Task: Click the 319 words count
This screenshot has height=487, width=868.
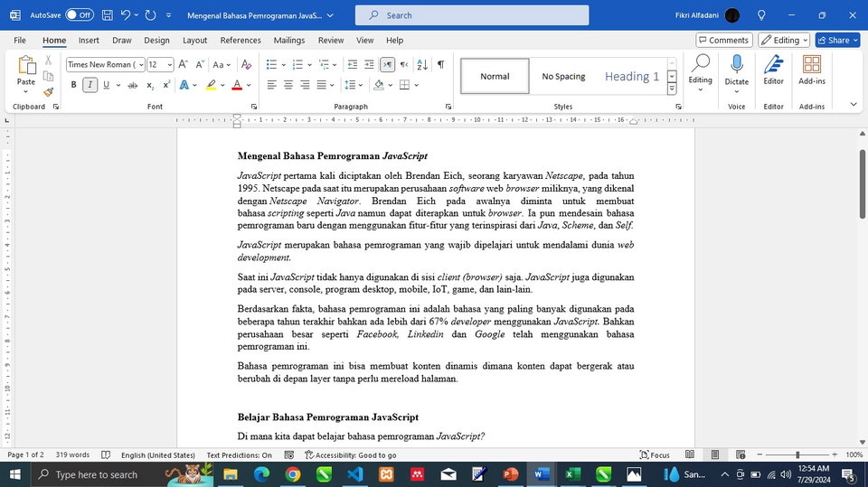Action: click(x=72, y=454)
